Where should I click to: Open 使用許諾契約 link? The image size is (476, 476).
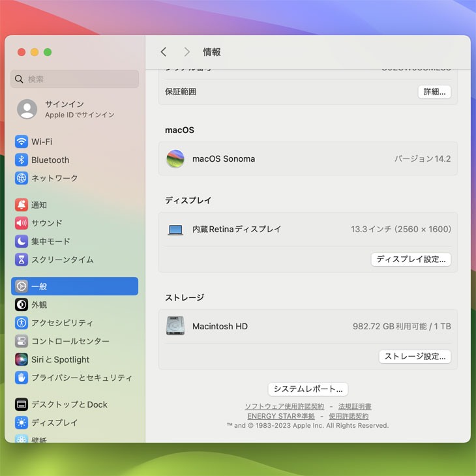(348, 416)
